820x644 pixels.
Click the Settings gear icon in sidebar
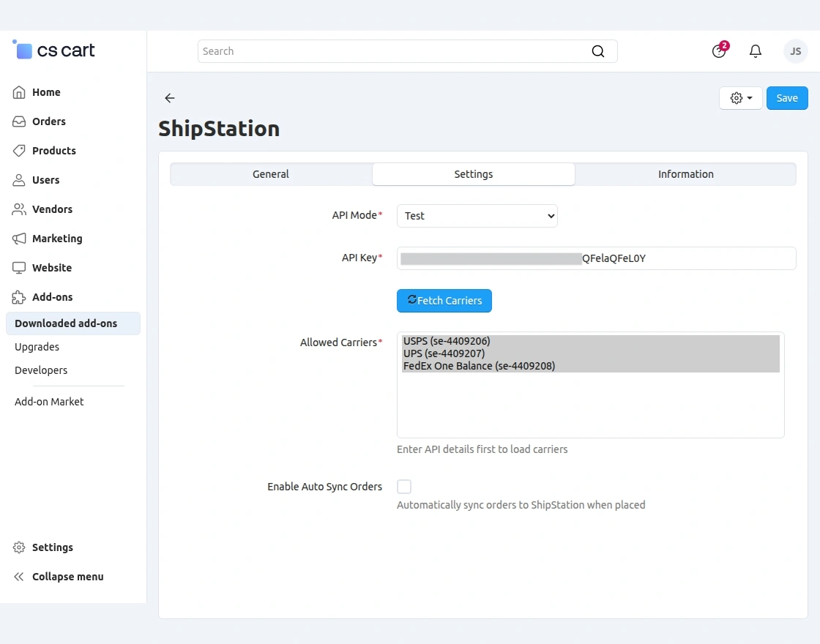point(19,547)
